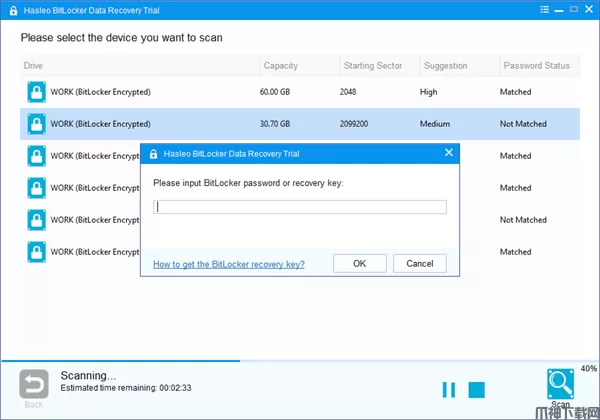The height and width of the screenshot is (420, 600).
Task: Click the Password Status column header
Action: point(535,66)
